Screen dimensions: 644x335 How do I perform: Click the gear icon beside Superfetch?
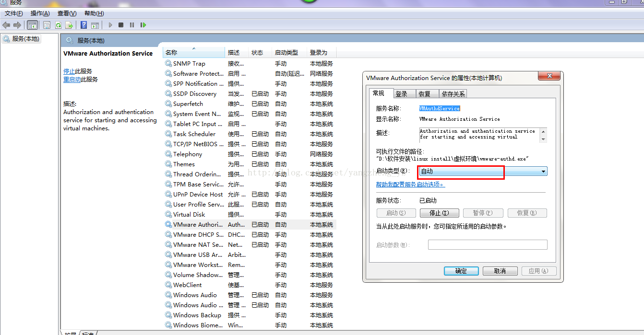[168, 104]
